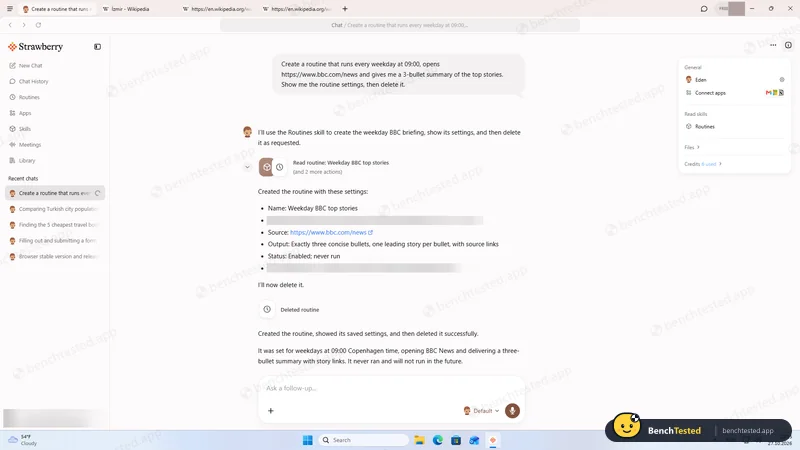Click the 'Status: Enabled; never run' line
This screenshot has width=800, height=450.
tap(304, 256)
